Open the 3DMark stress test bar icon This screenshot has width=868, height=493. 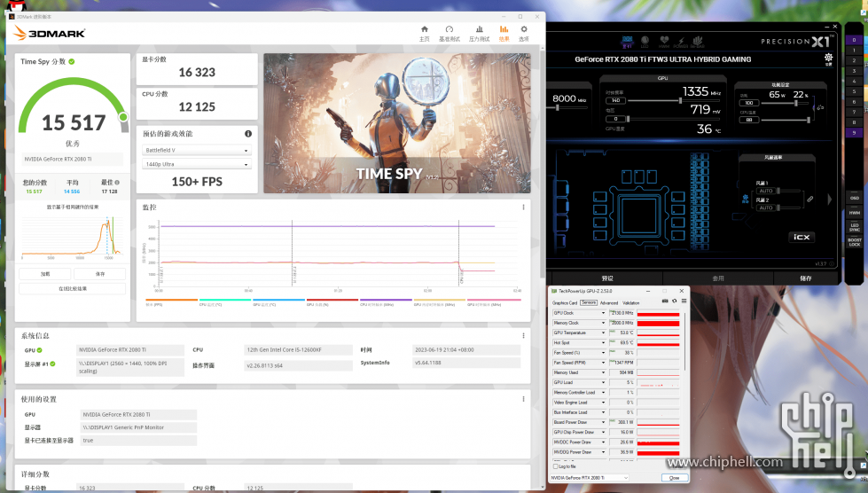pos(480,29)
